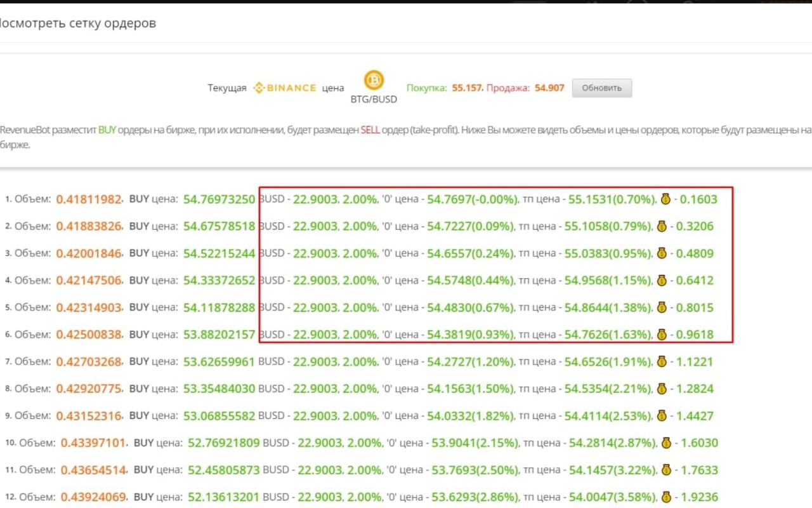Click money bag icon in row 1
Viewport: 812px width, 508px height.
[x=665, y=199]
